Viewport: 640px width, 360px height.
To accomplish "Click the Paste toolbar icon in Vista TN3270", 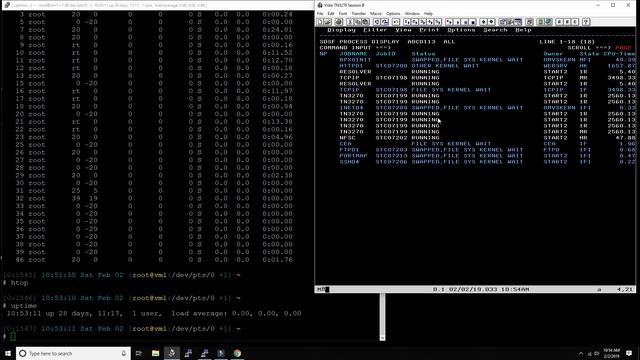I will [366, 22].
